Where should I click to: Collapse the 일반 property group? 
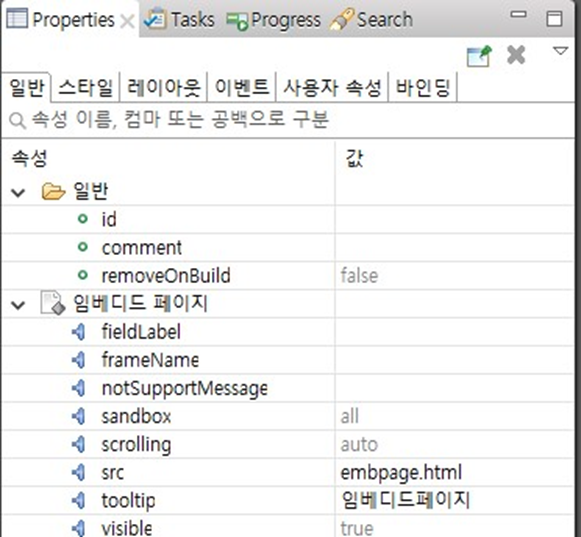pos(18,193)
